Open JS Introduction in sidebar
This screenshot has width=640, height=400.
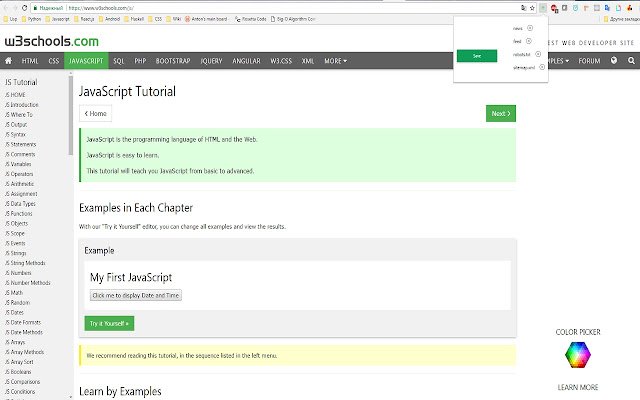coord(22,104)
